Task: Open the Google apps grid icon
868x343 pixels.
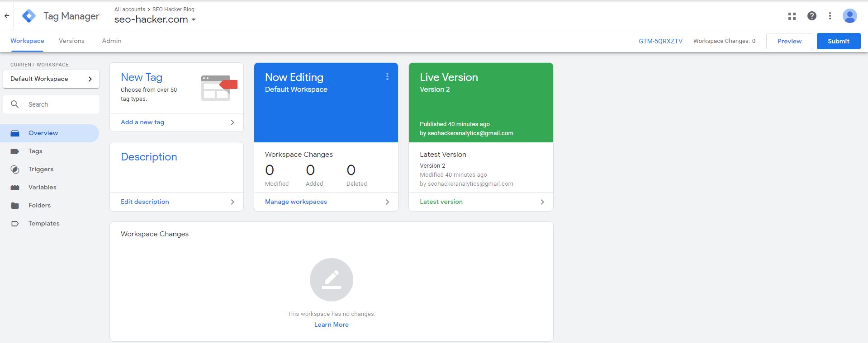Action: 792,16
